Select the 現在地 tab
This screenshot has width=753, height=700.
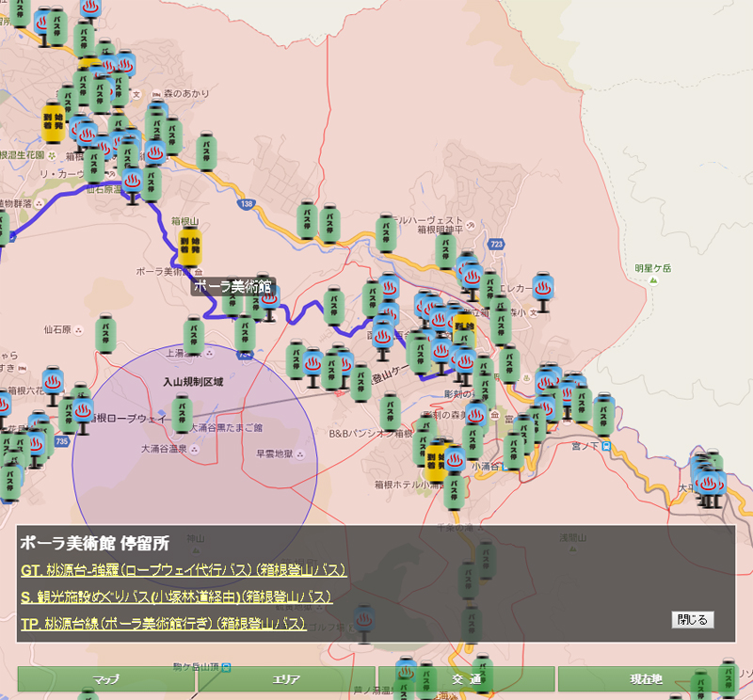pyautogui.click(x=647, y=679)
